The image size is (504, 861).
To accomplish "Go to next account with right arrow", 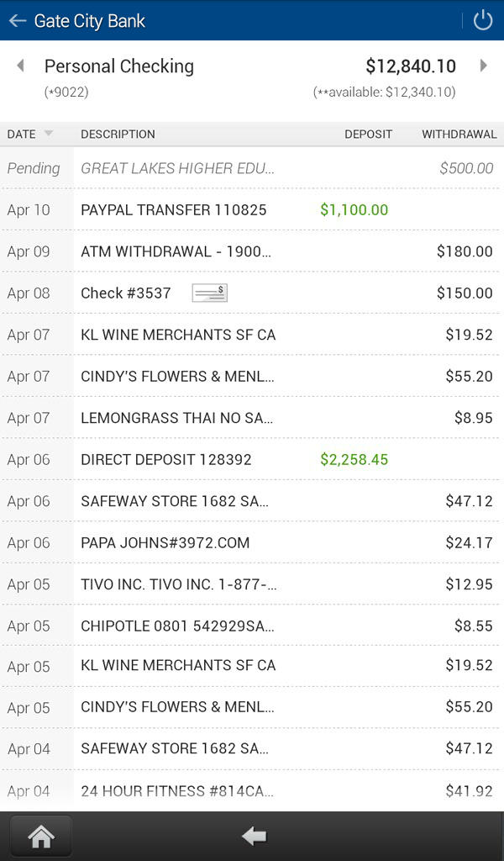I will coord(483,66).
